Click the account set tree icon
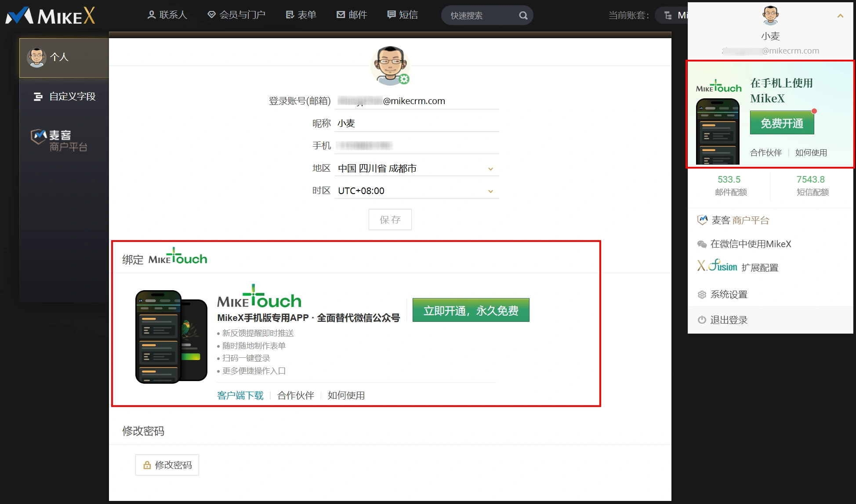 [668, 15]
